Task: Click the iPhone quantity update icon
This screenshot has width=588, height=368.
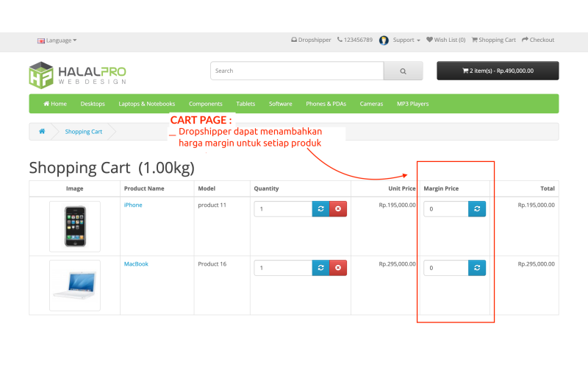Action: (320, 209)
